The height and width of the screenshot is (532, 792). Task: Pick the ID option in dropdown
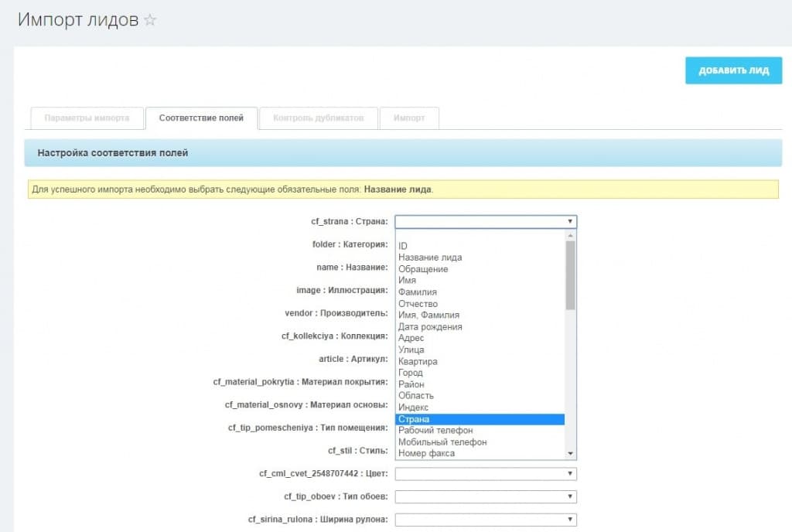coord(480,246)
